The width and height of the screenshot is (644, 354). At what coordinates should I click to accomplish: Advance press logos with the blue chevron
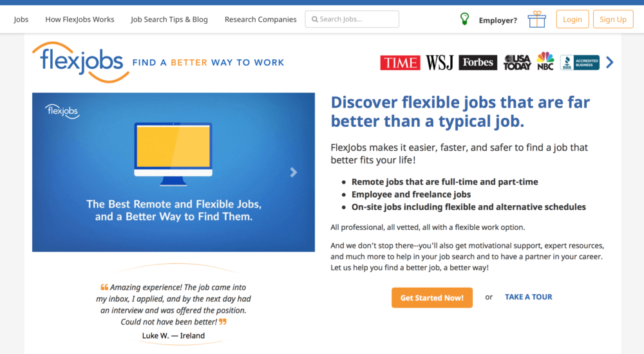(610, 62)
